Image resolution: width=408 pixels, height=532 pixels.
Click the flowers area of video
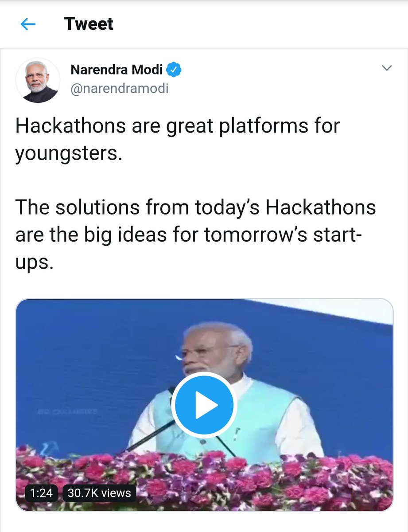point(204,481)
